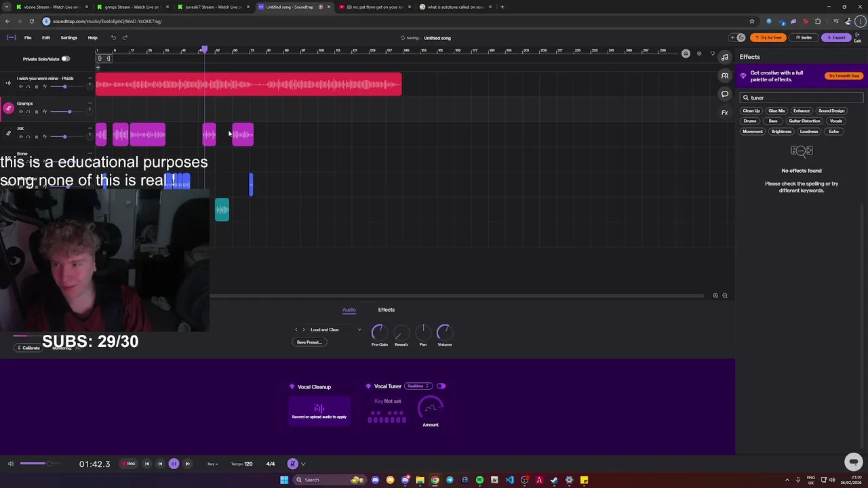The height and width of the screenshot is (488, 868).
Task: Open the Help menu
Action: [92, 37]
